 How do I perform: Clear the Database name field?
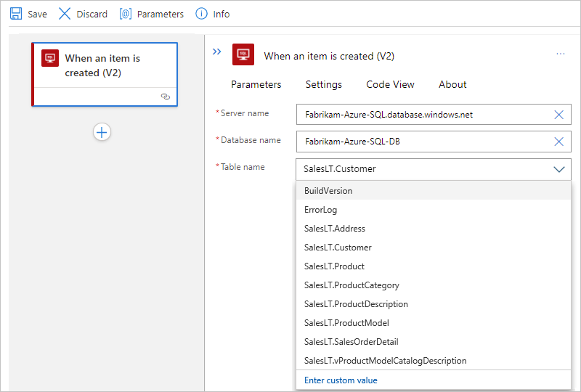pyautogui.click(x=558, y=142)
